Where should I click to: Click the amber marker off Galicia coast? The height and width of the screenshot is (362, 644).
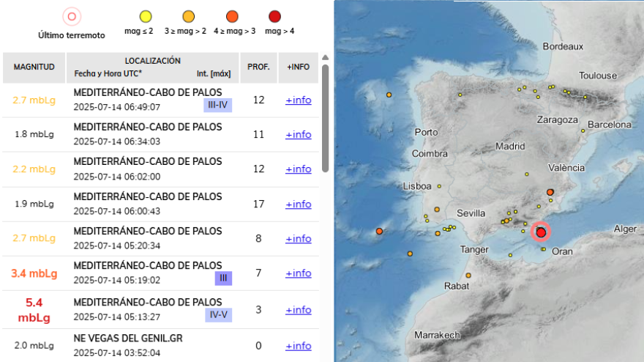click(389, 95)
